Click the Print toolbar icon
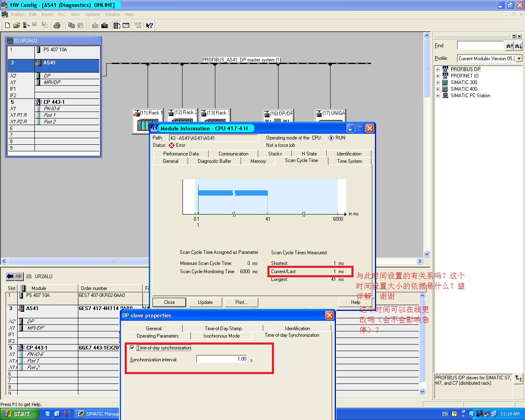This screenshot has width=525, height=420. tap(57, 25)
